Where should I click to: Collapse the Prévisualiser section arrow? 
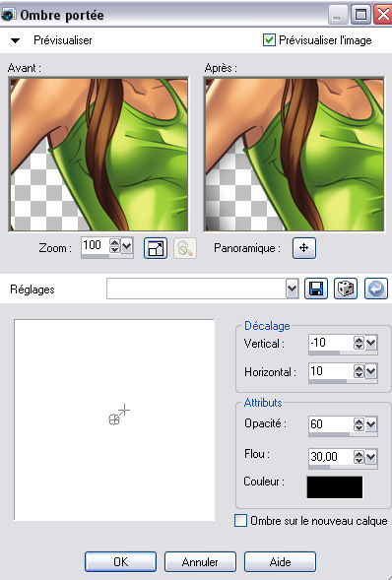15,40
